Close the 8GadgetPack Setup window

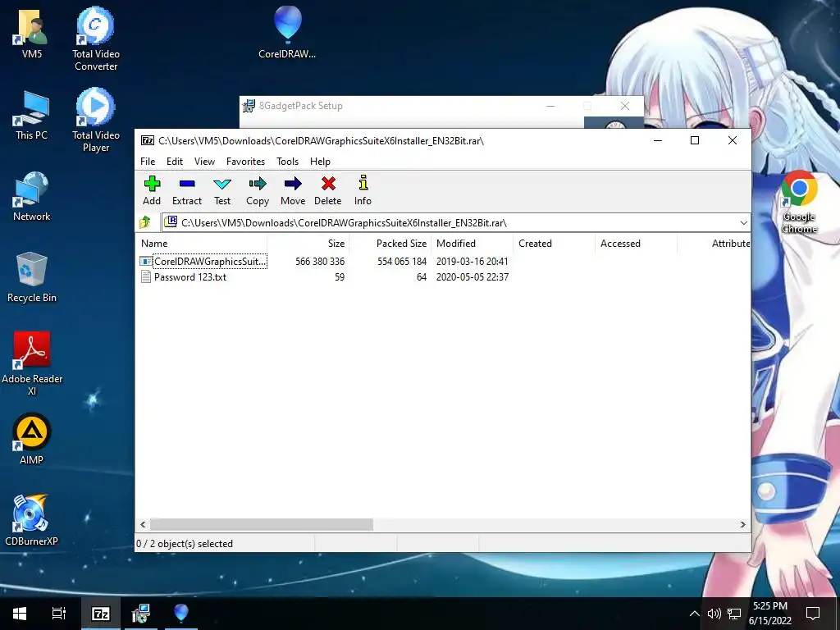(624, 106)
